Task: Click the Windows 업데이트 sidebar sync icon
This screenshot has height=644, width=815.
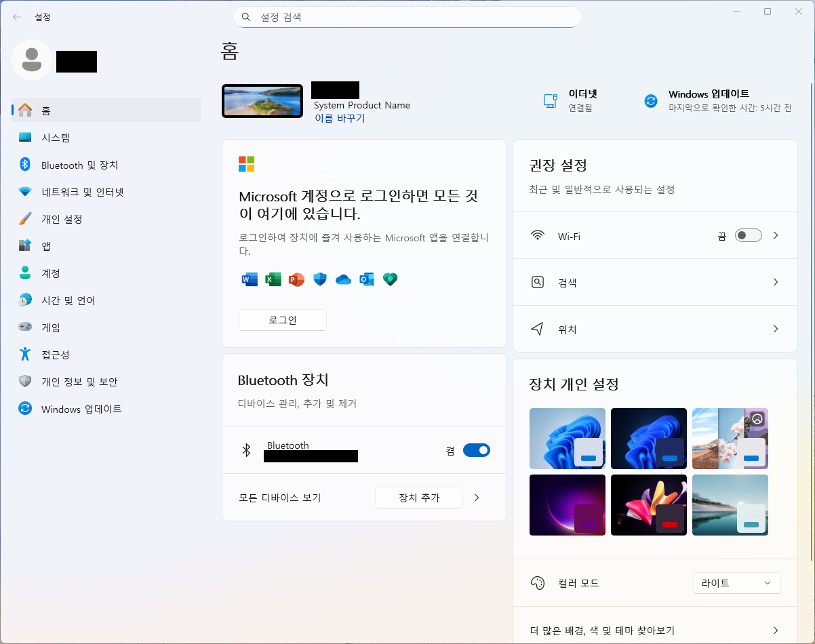Action: pyautogui.click(x=25, y=408)
